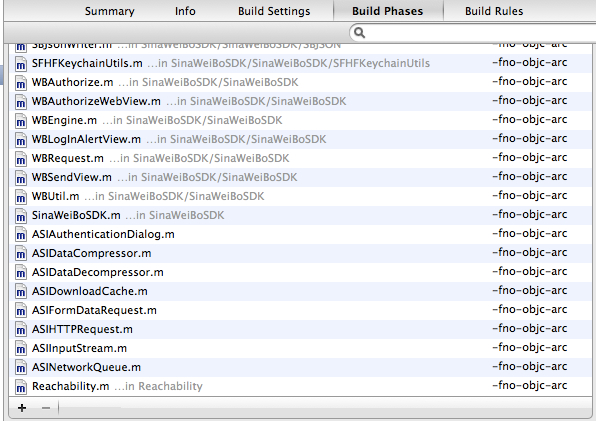Screen dimensions: 596x421
Task: Select the ASINetworkQueue.m file name
Action: pyautogui.click(x=86, y=367)
